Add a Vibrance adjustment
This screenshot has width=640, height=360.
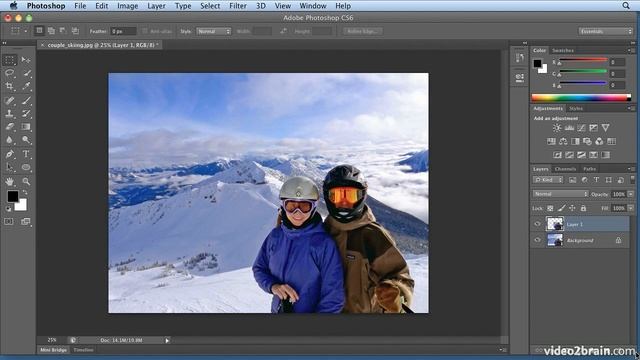pos(606,128)
